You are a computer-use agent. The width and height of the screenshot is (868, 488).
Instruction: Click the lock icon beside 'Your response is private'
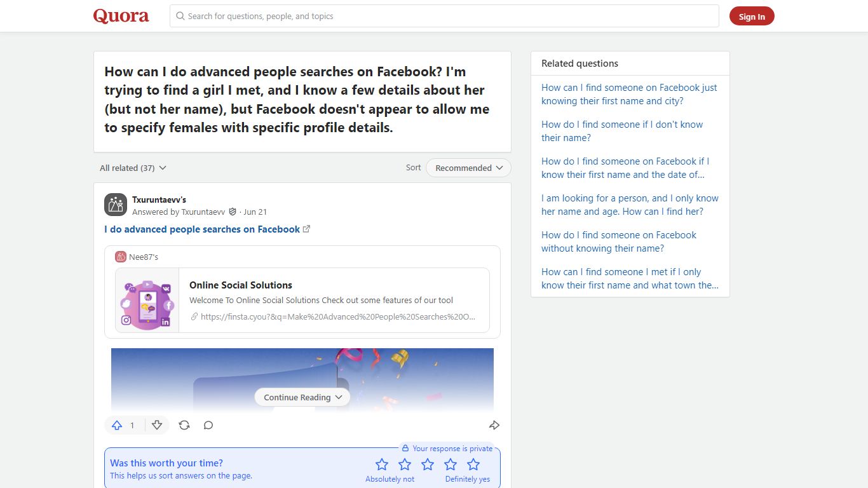point(405,448)
